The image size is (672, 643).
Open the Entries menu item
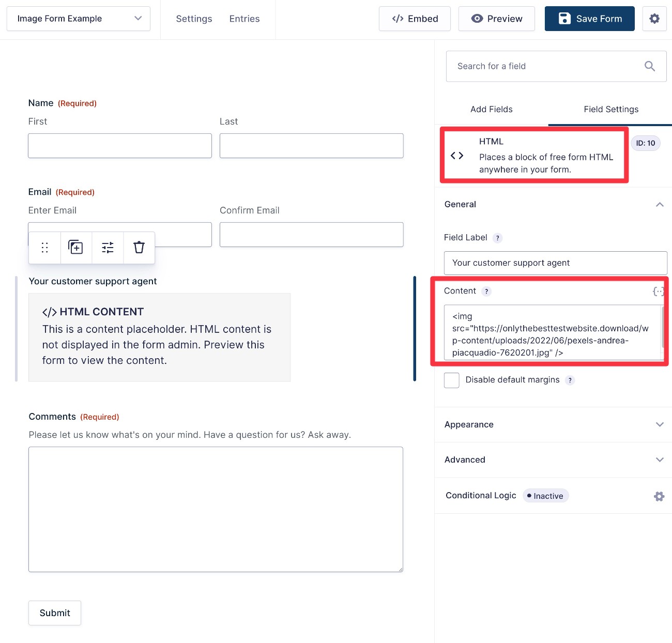245,19
